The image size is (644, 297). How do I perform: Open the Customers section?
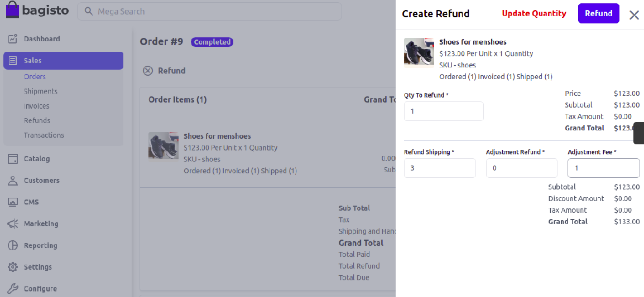click(x=41, y=181)
